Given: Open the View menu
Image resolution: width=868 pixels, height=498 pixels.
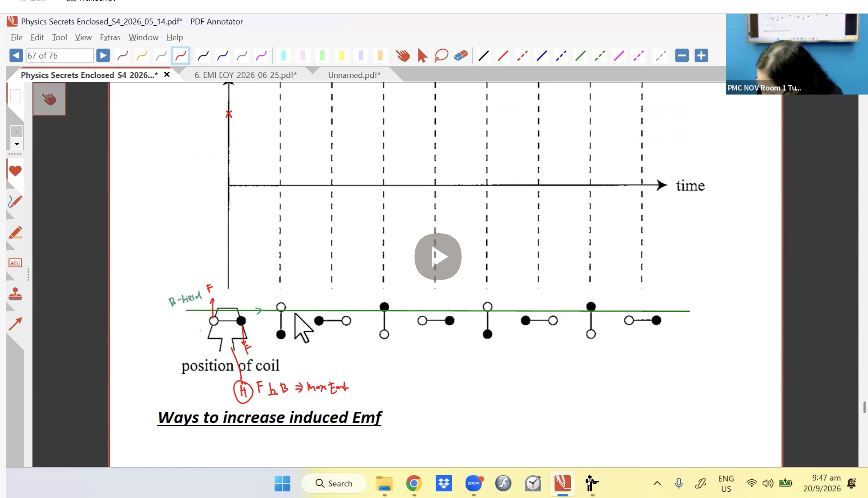Looking at the screenshot, I should tap(83, 37).
